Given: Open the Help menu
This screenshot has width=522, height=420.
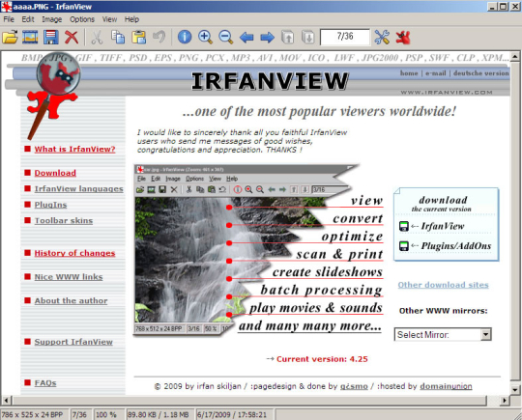Looking at the screenshot, I should tap(131, 19).
